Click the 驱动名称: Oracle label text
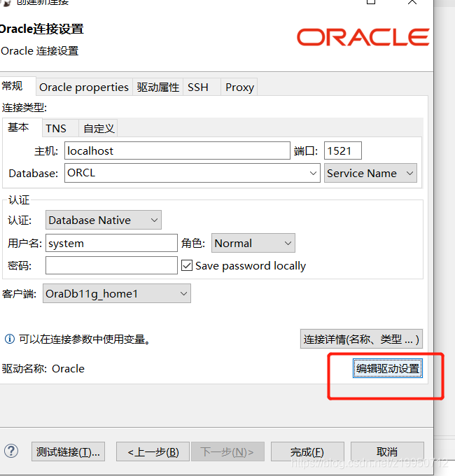The width and height of the screenshot is (455, 476). coord(43,368)
